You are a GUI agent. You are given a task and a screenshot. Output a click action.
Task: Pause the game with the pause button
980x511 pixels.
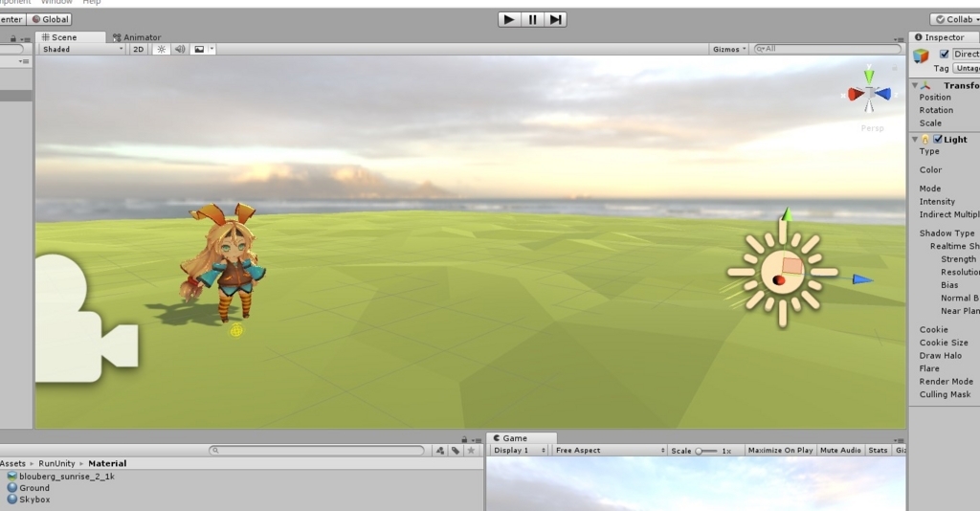(x=532, y=19)
